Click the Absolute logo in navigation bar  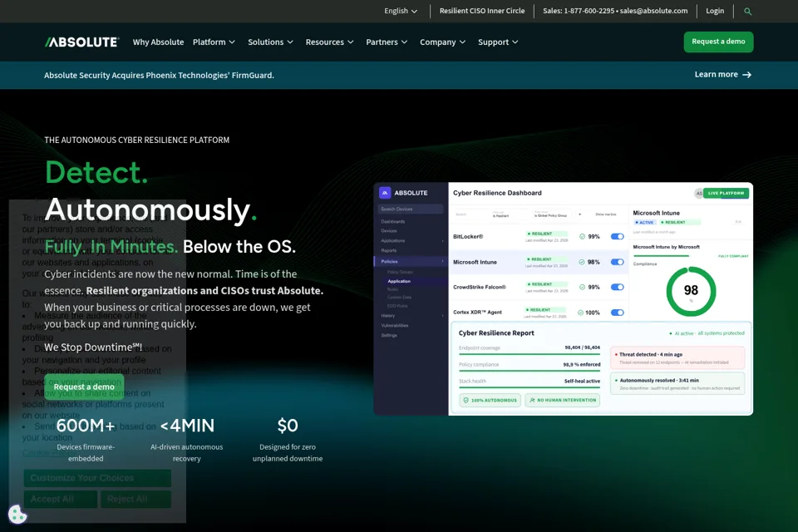click(x=82, y=42)
